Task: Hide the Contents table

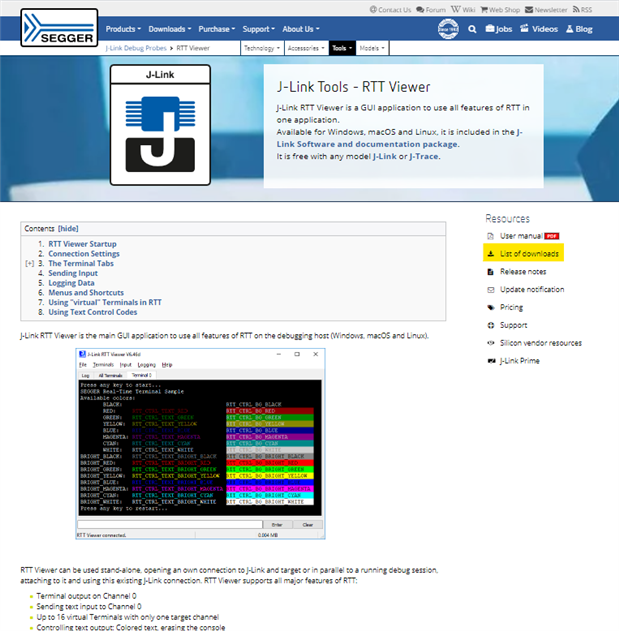Action: pos(68,229)
